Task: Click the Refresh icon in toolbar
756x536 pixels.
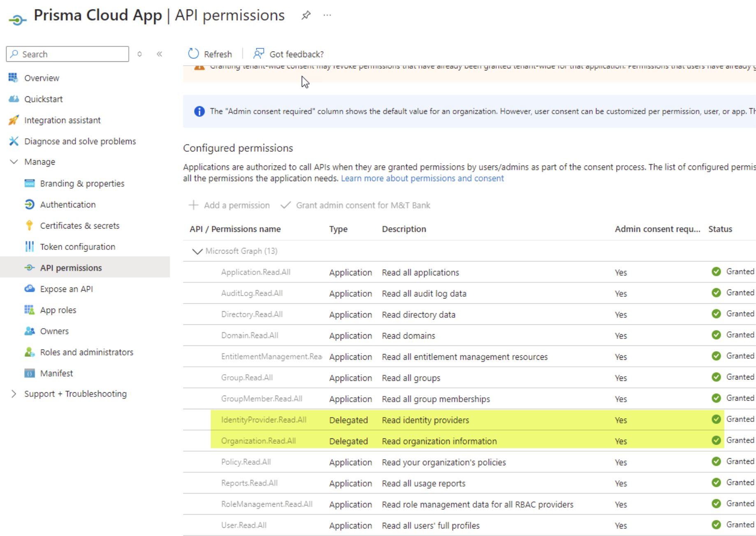Action: point(193,54)
